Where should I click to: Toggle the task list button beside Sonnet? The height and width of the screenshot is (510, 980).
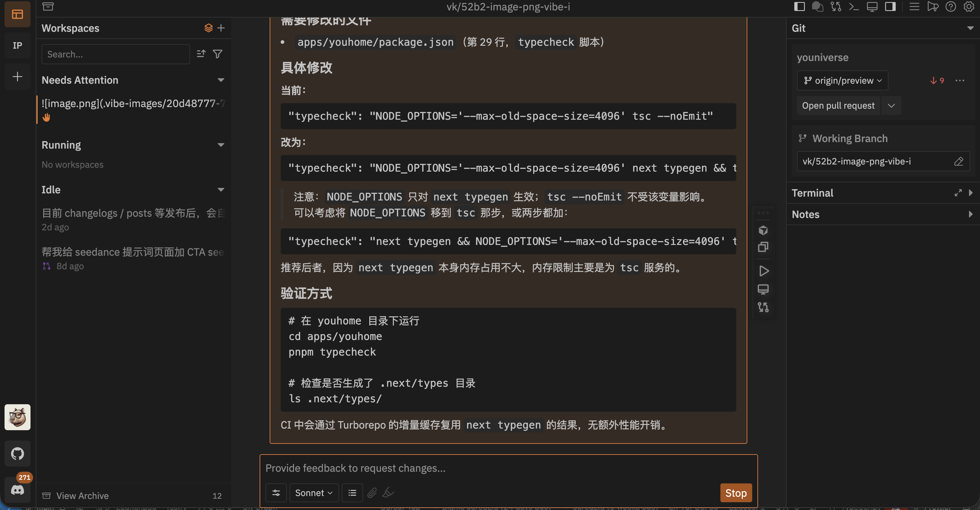point(352,493)
